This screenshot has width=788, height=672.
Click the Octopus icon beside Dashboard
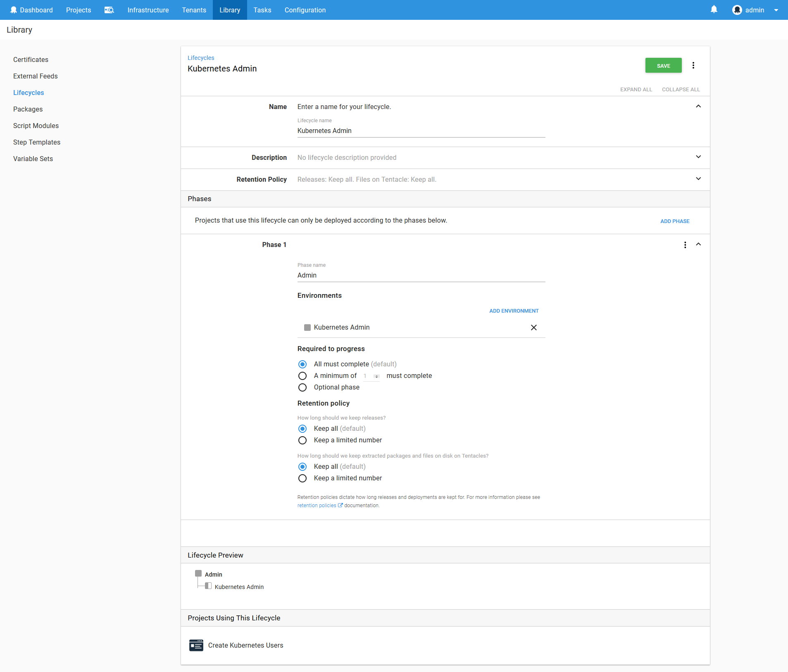tap(13, 10)
